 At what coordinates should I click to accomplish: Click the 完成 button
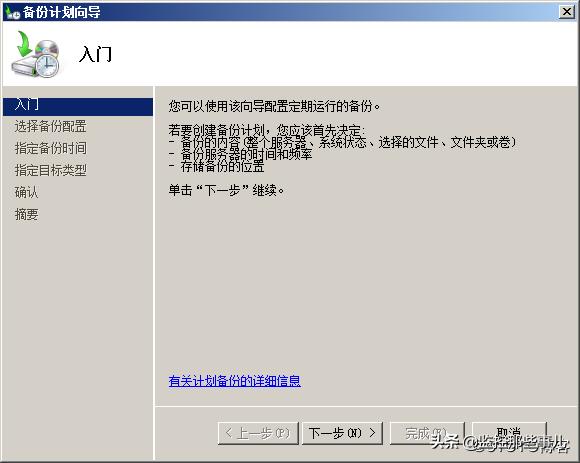tap(427, 433)
